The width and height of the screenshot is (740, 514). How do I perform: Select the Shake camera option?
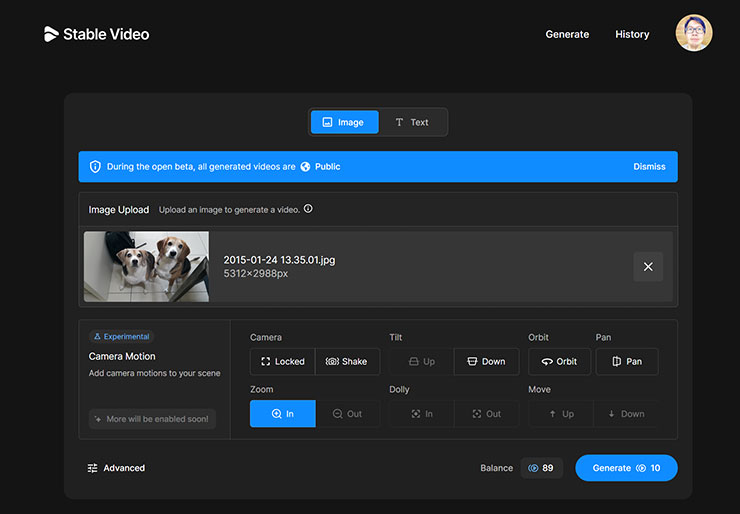coord(347,361)
